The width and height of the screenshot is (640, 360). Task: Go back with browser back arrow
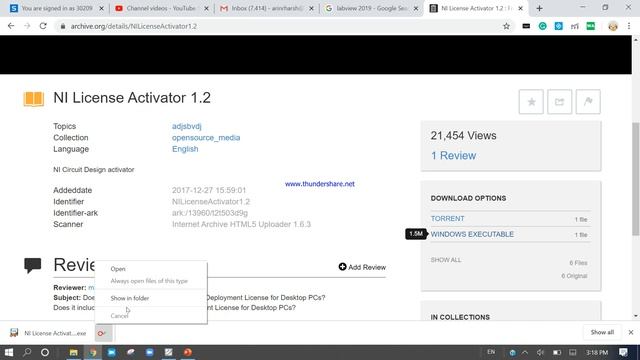(x=11, y=26)
